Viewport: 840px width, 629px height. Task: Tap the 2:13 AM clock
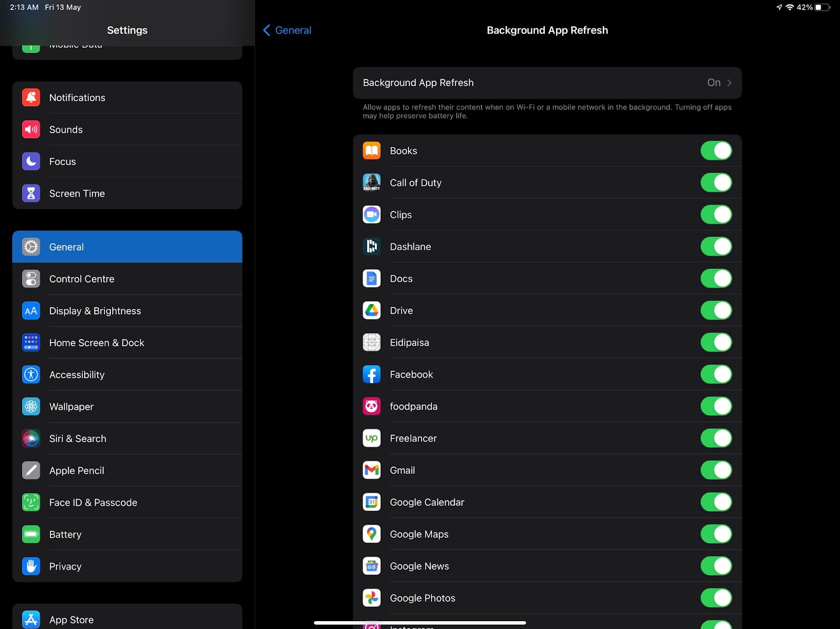click(x=24, y=7)
